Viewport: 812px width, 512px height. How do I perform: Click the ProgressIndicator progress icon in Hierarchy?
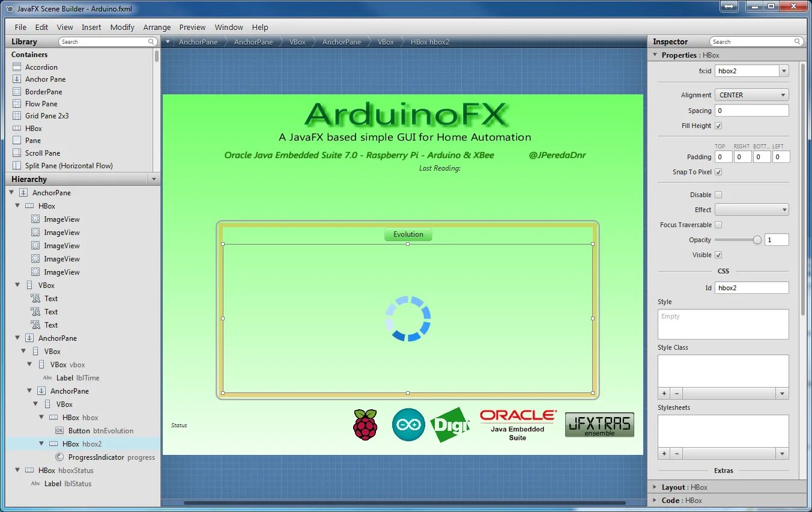coord(59,457)
